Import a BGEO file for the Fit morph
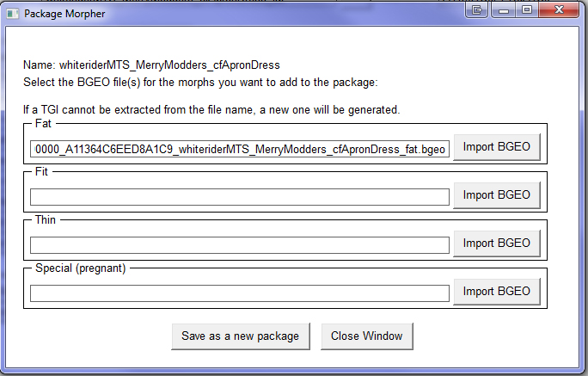Viewport: 588px width, 376px height. click(x=496, y=195)
